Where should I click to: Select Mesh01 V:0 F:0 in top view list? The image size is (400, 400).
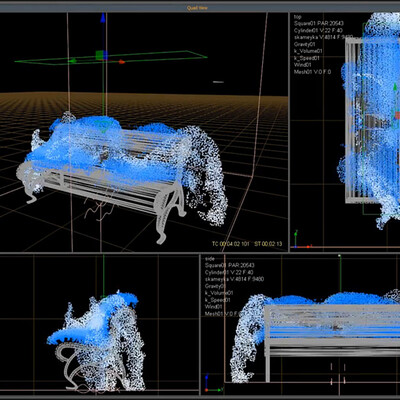(312, 72)
